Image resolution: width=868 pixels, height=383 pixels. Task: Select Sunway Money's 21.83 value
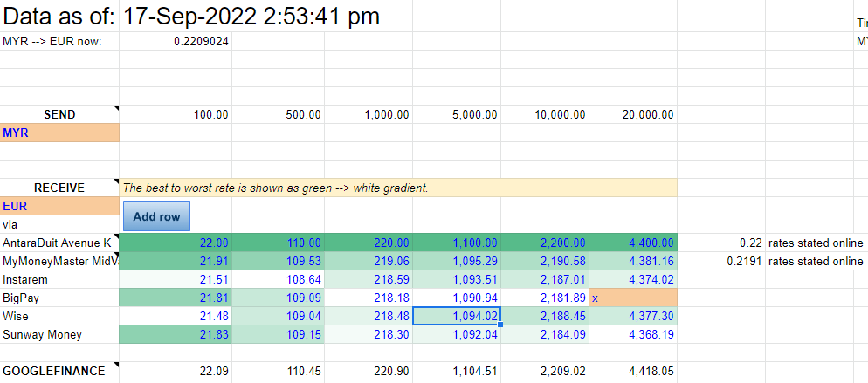[x=176, y=334]
